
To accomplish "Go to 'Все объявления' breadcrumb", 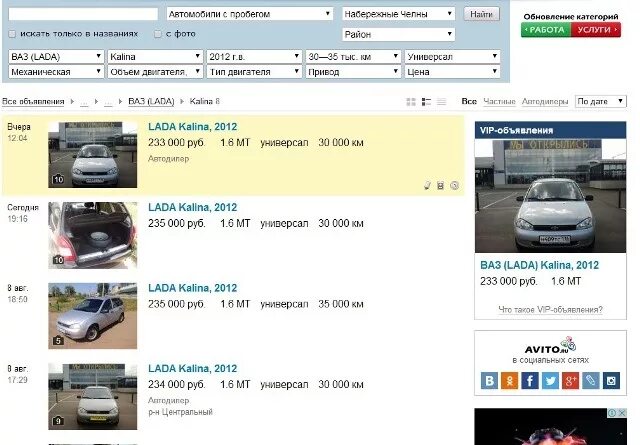I will [x=33, y=101].
